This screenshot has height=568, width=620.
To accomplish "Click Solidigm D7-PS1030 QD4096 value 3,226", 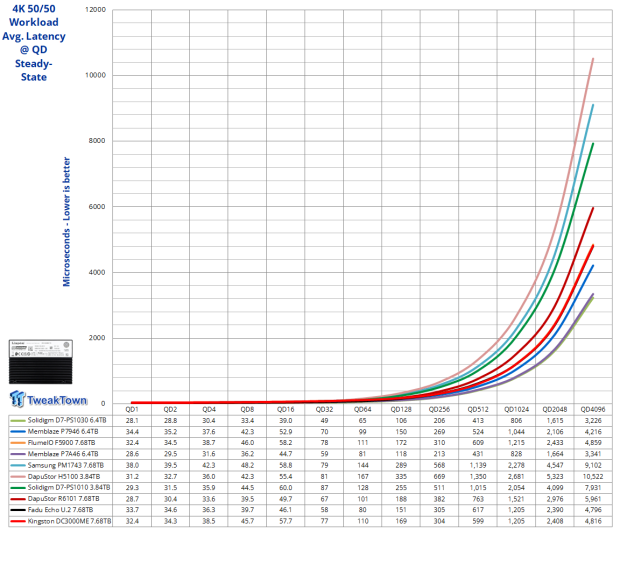I will 593,420.
